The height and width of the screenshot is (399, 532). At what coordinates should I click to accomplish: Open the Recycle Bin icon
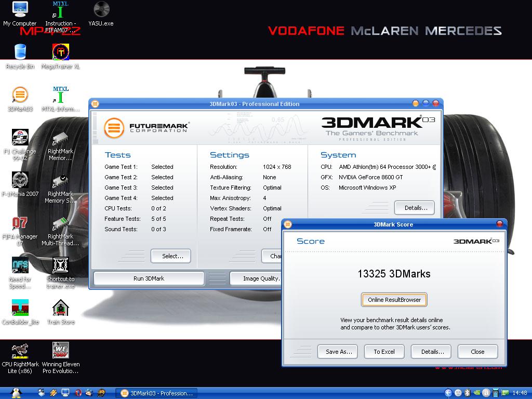(20, 57)
